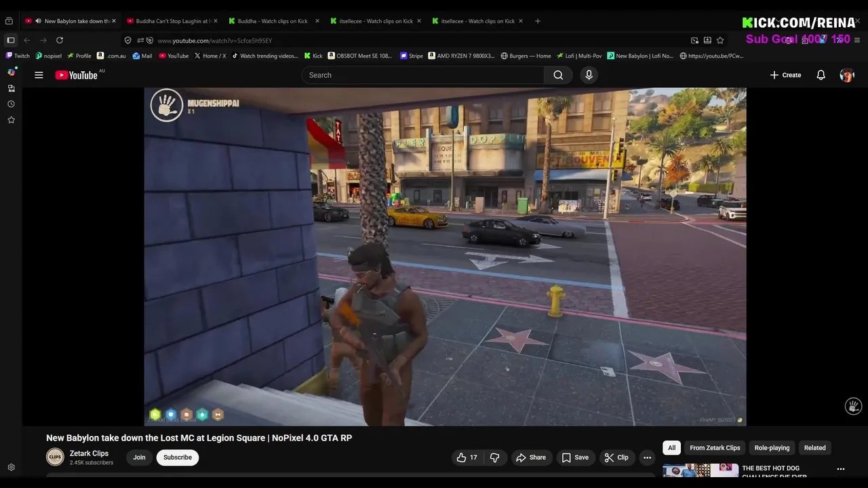Dislike the video
The image size is (868, 488).
click(x=495, y=457)
